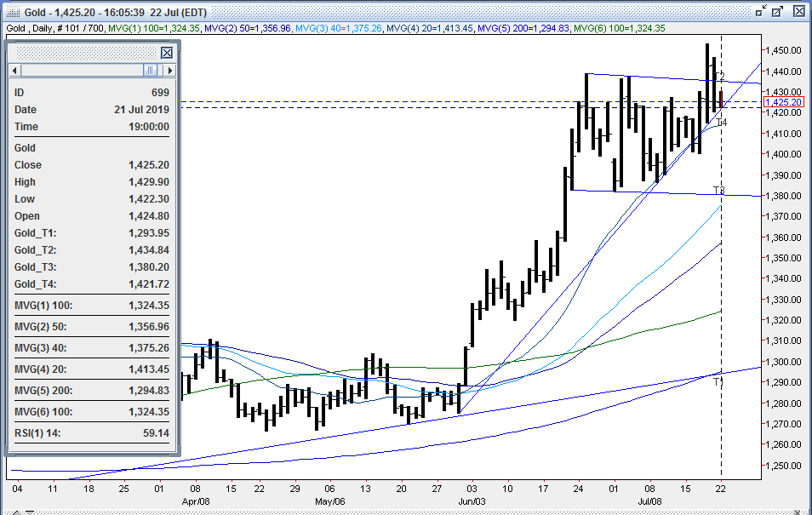Click the detach window icon in title bar
The width and height of the screenshot is (812, 515).
760,12
